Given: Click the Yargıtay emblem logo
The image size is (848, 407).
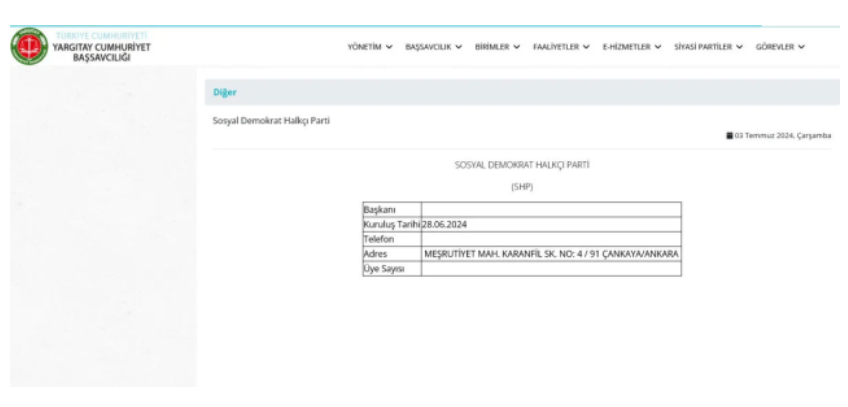Looking at the screenshot, I should (27, 47).
